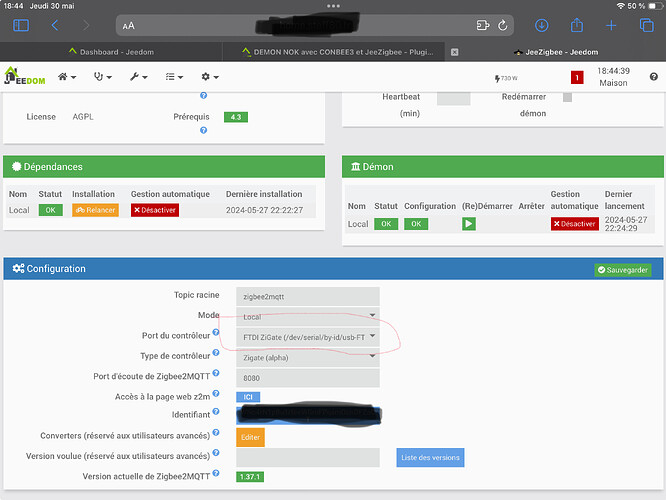Toggle the Safari sidebar icon

point(21,25)
